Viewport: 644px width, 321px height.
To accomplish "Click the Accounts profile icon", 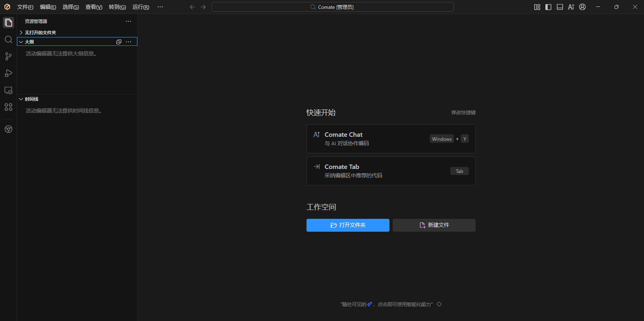I will coord(582,7).
